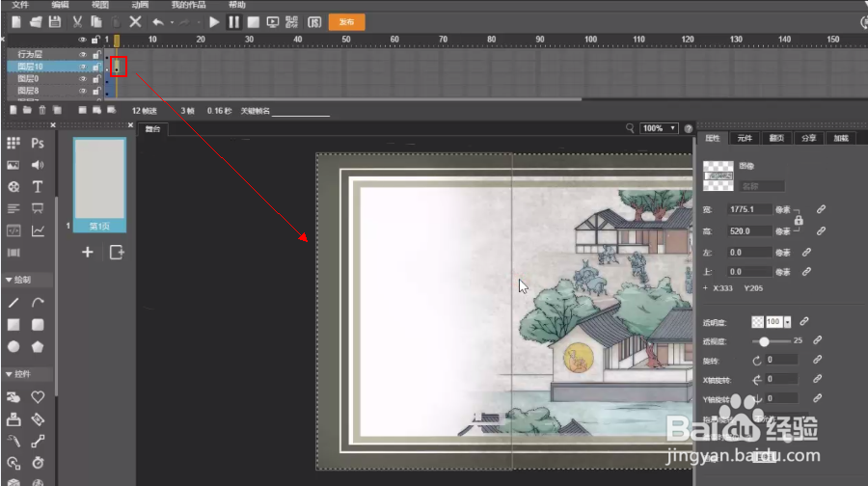The width and height of the screenshot is (868, 486).
Task: Pick the pentagon polygon shape tool
Action: [38, 347]
